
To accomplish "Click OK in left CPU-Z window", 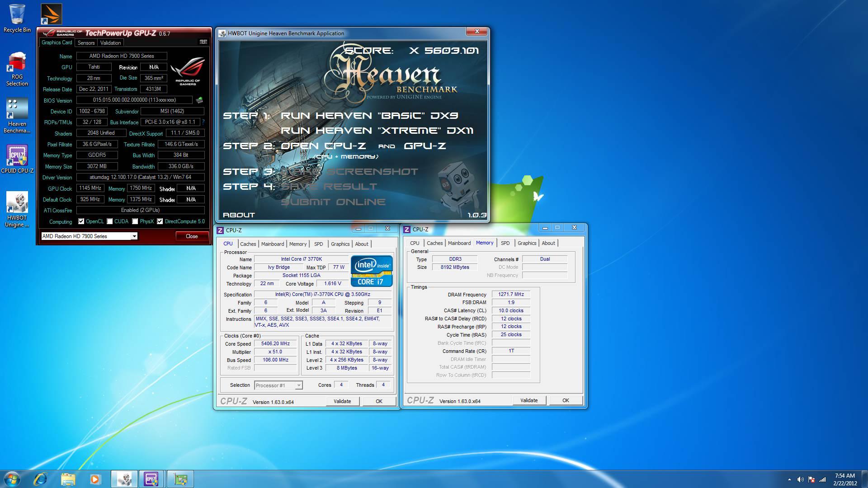I will tap(379, 401).
